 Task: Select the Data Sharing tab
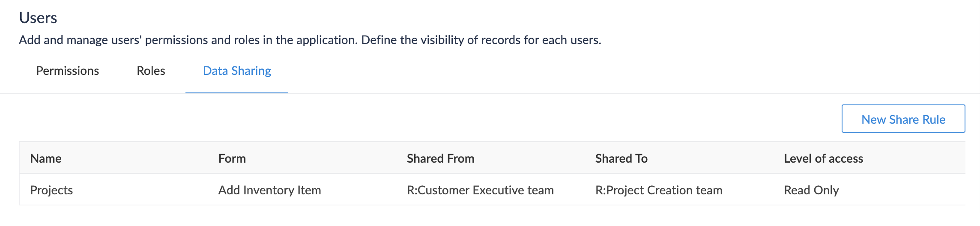[237, 71]
